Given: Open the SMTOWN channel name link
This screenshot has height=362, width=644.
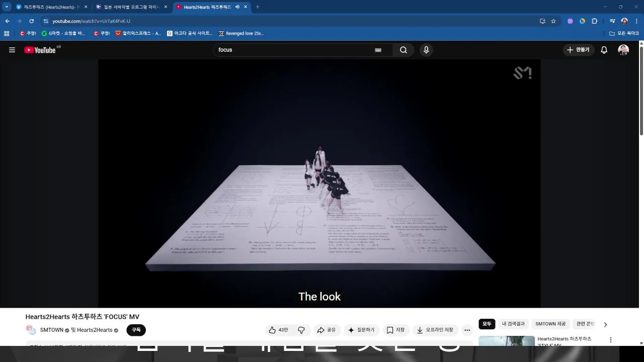Looking at the screenshot, I should click(52, 330).
